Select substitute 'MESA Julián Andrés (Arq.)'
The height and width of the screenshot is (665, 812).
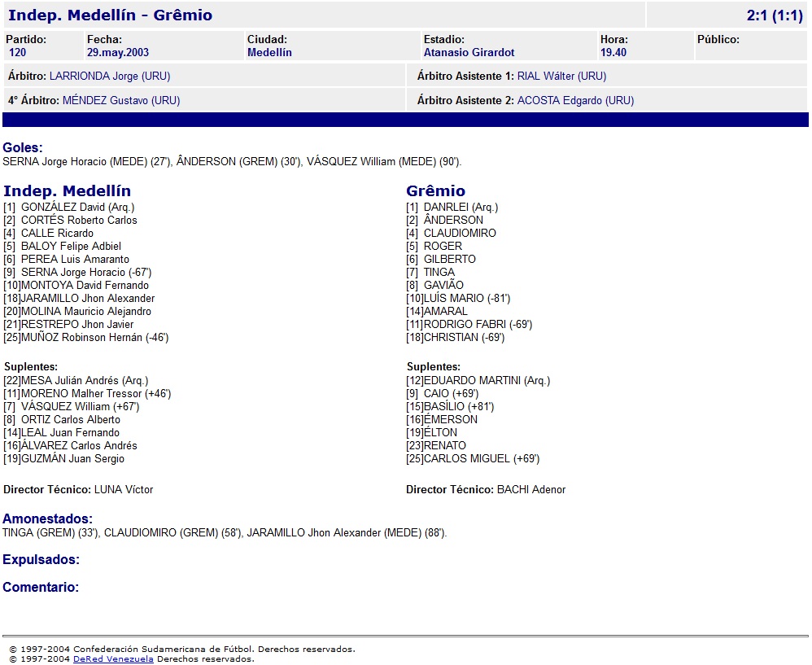(85, 381)
